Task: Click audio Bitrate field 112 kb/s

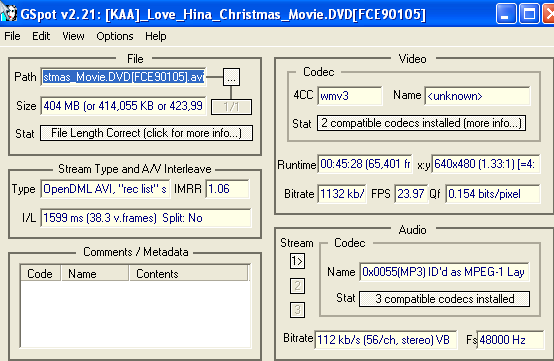Action: (386, 340)
